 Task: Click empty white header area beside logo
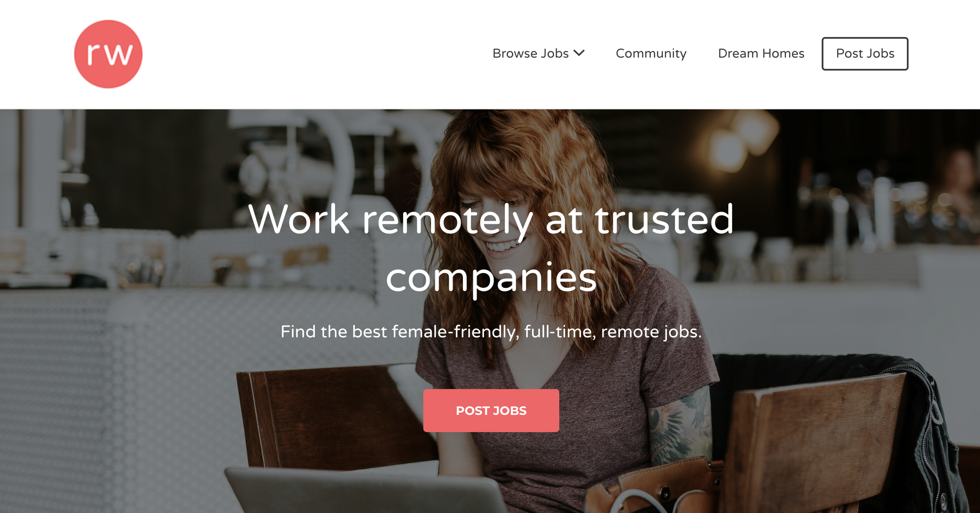[x=301, y=54]
